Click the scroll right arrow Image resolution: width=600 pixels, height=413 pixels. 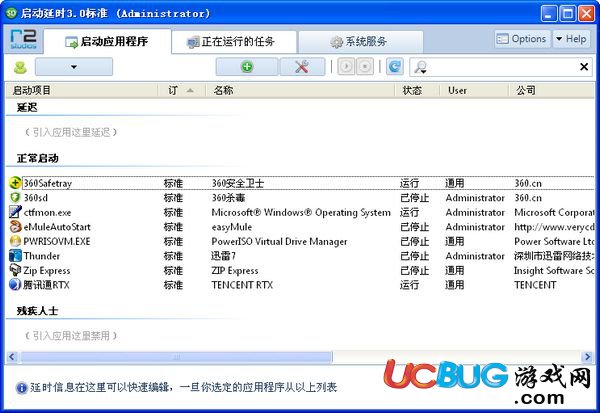coord(587,357)
